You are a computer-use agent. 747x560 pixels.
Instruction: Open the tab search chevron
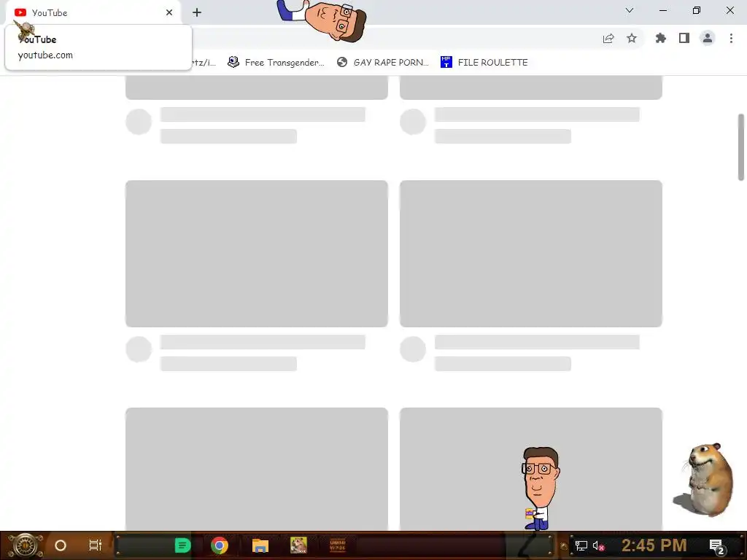630,10
